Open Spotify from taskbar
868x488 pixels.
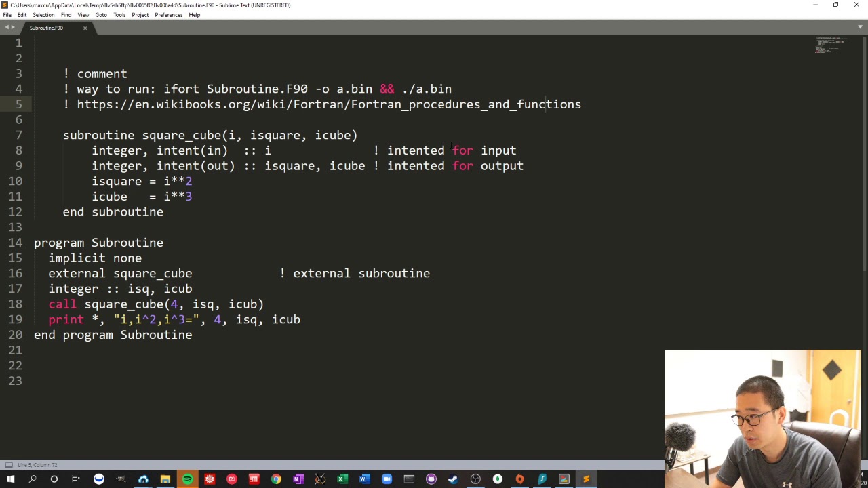tap(187, 479)
